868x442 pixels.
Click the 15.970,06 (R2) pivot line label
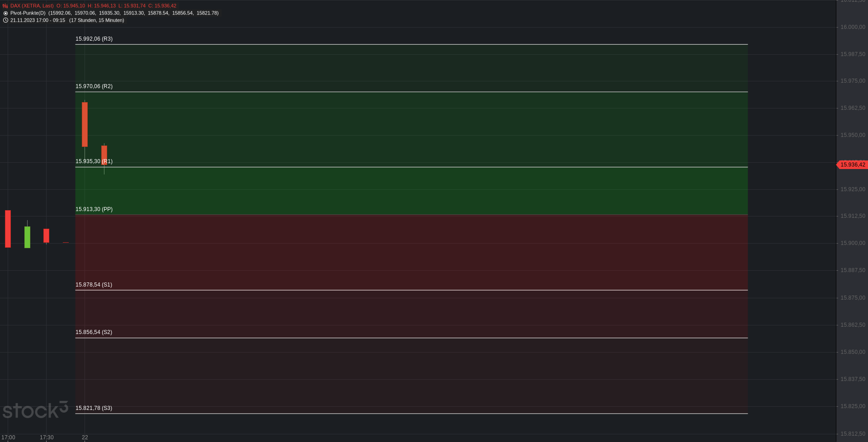pos(94,86)
